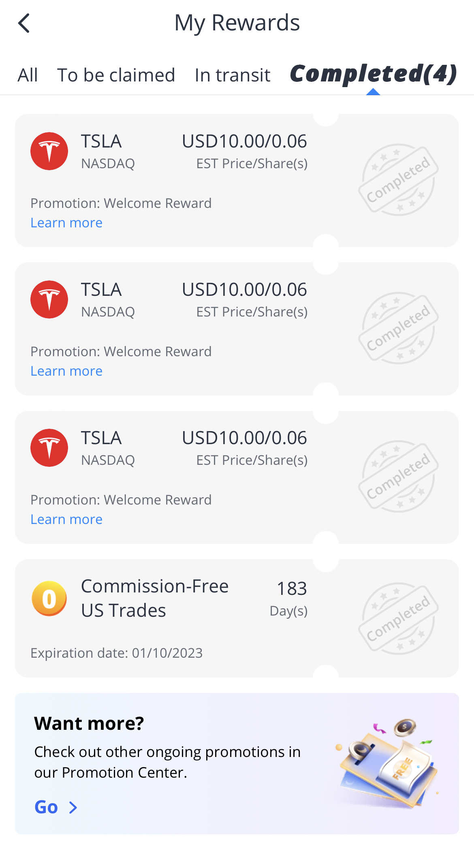Tap the second TSLA Tesla logo

pyautogui.click(x=49, y=299)
